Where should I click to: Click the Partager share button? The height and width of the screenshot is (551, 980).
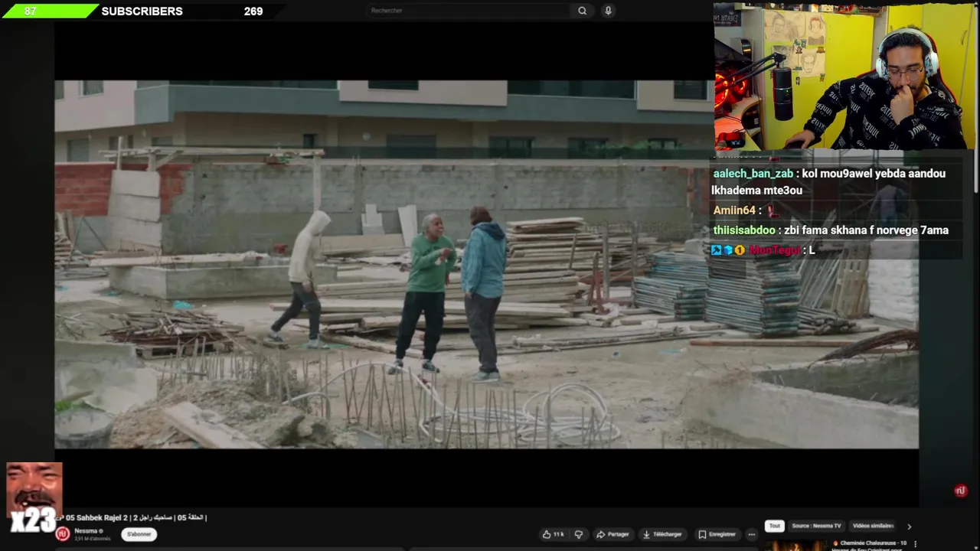point(612,534)
